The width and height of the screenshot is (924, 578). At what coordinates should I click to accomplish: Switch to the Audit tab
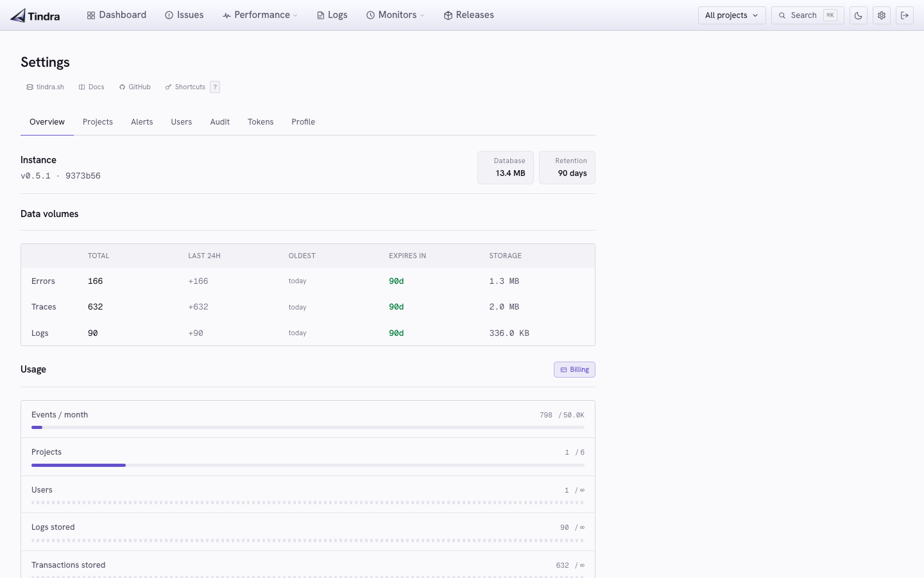220,122
